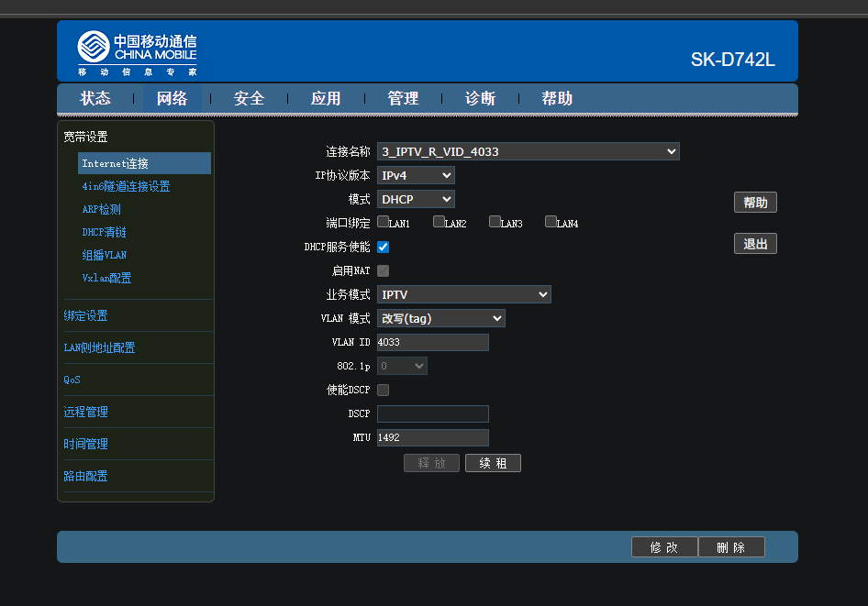Click the China Mobile logo
Viewport: 868px width, 606px height.
138,53
